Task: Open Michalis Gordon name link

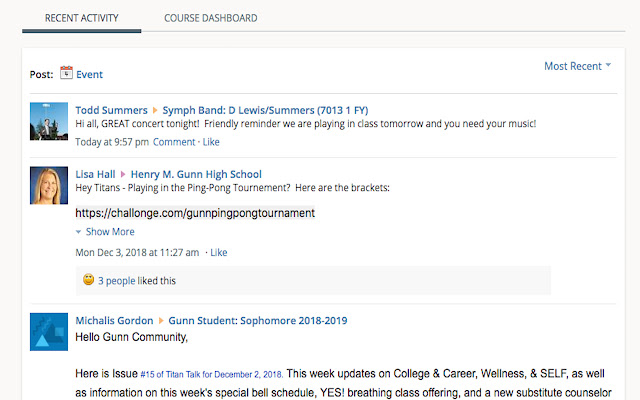Action: click(x=114, y=320)
